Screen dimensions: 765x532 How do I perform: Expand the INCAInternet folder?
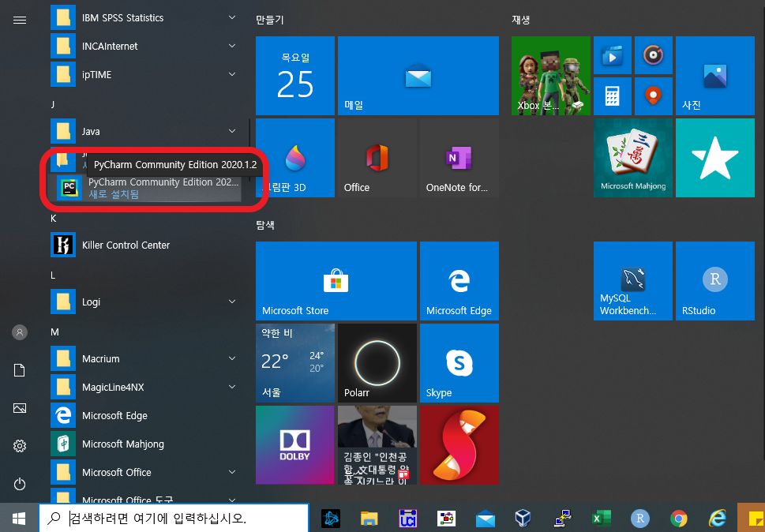(x=145, y=46)
